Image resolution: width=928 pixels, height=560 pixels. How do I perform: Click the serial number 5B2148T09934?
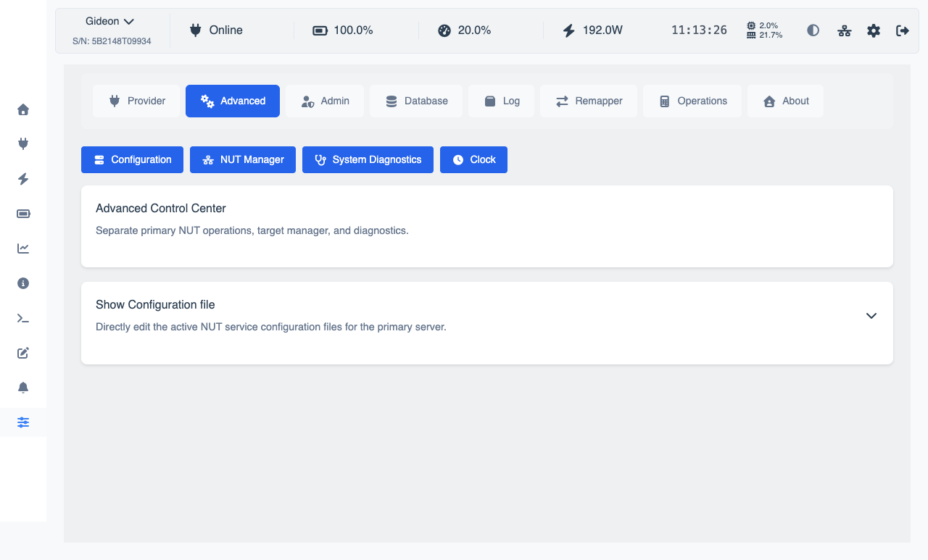112,42
